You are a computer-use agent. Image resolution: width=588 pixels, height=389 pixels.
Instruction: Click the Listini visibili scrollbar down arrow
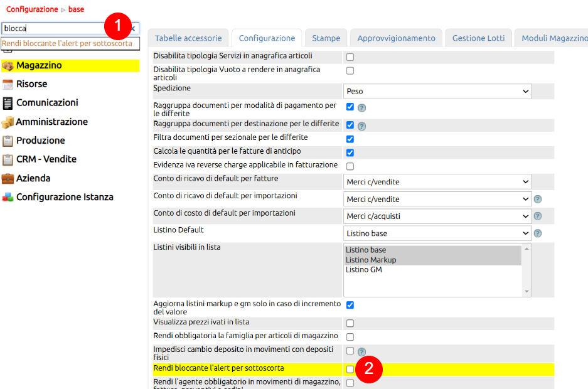click(527, 292)
